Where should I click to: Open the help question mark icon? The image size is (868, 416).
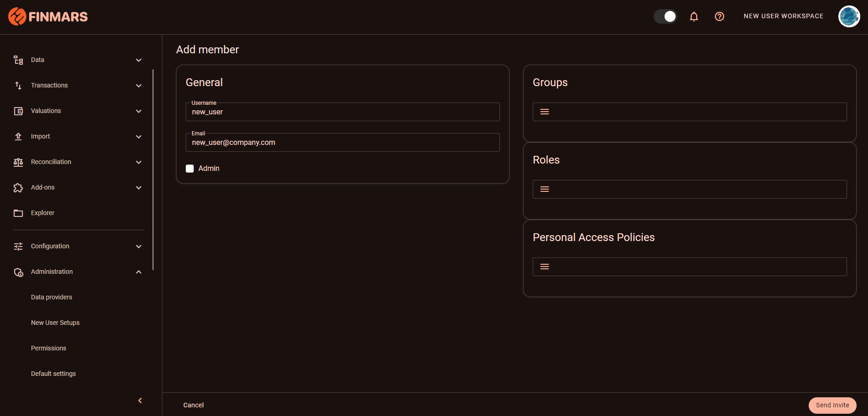[719, 16]
